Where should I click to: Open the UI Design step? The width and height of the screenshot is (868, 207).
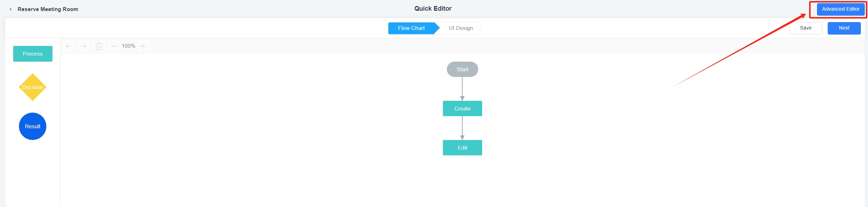tap(461, 28)
